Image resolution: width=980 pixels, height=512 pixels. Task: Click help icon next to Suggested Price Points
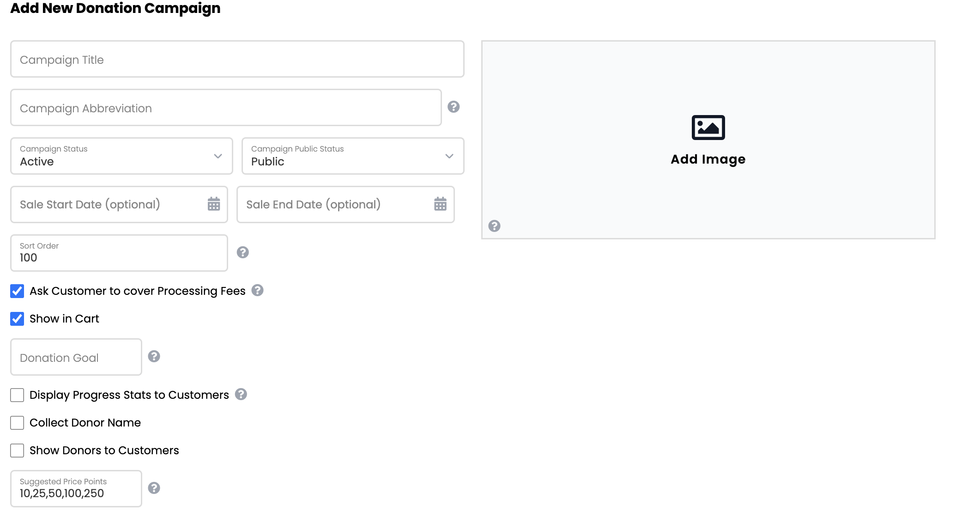coord(154,488)
